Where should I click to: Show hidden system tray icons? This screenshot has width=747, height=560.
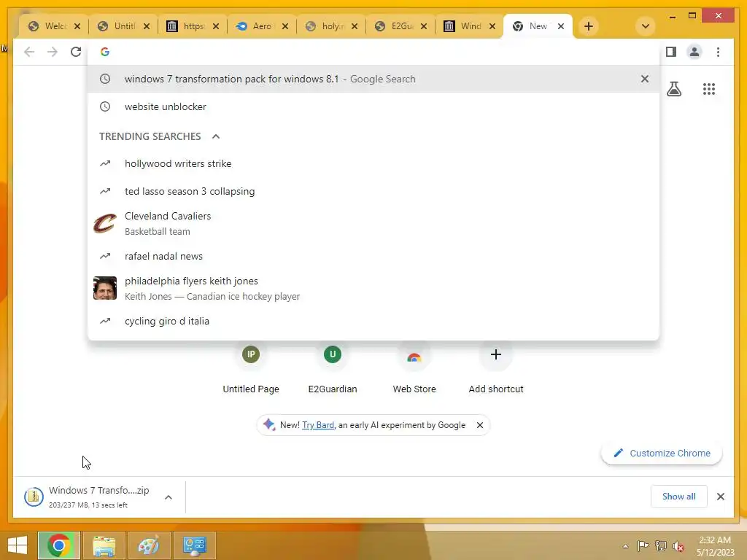[625, 546]
